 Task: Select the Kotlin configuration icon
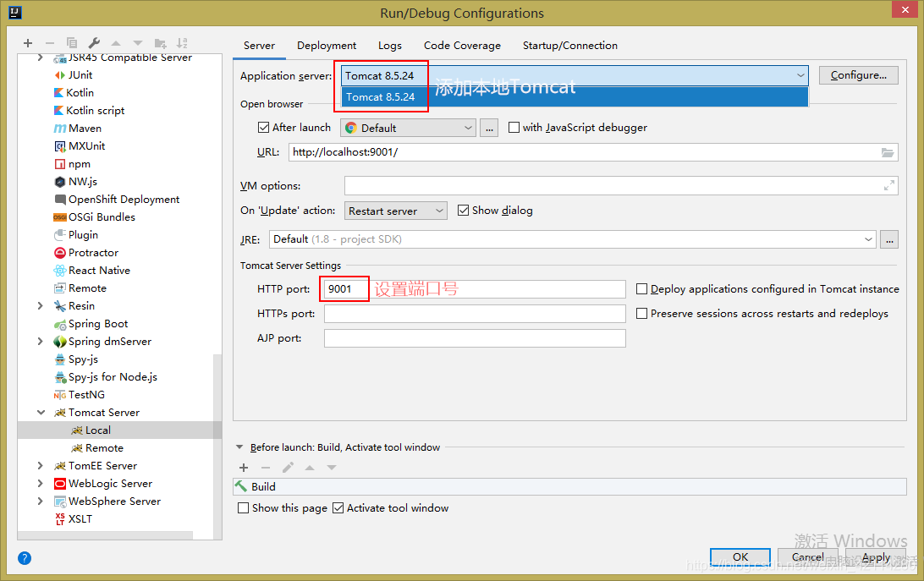(x=58, y=92)
